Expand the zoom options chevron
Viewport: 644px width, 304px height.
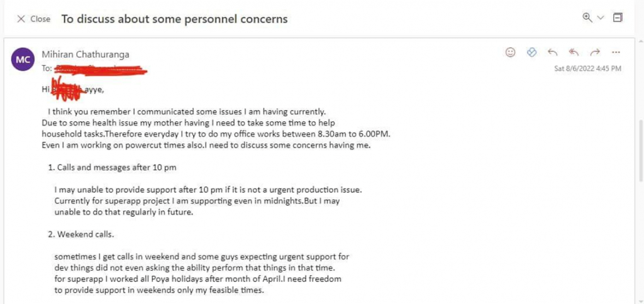coord(601,18)
